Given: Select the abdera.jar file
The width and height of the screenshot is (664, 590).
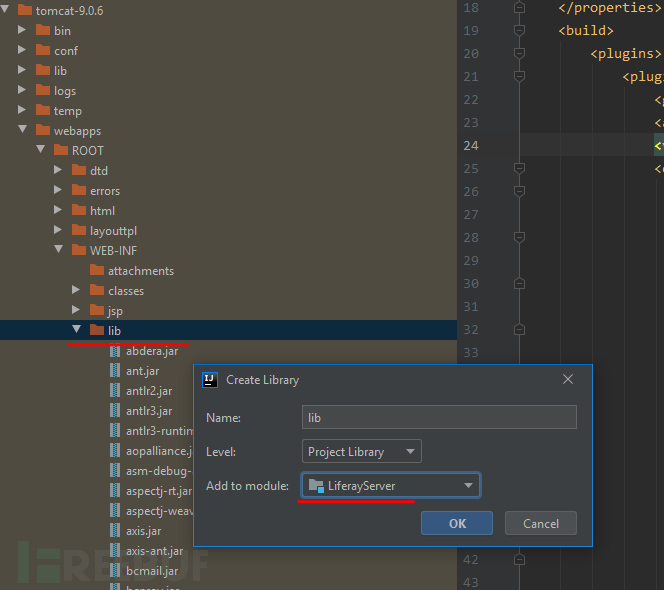Looking at the screenshot, I should click(152, 351).
